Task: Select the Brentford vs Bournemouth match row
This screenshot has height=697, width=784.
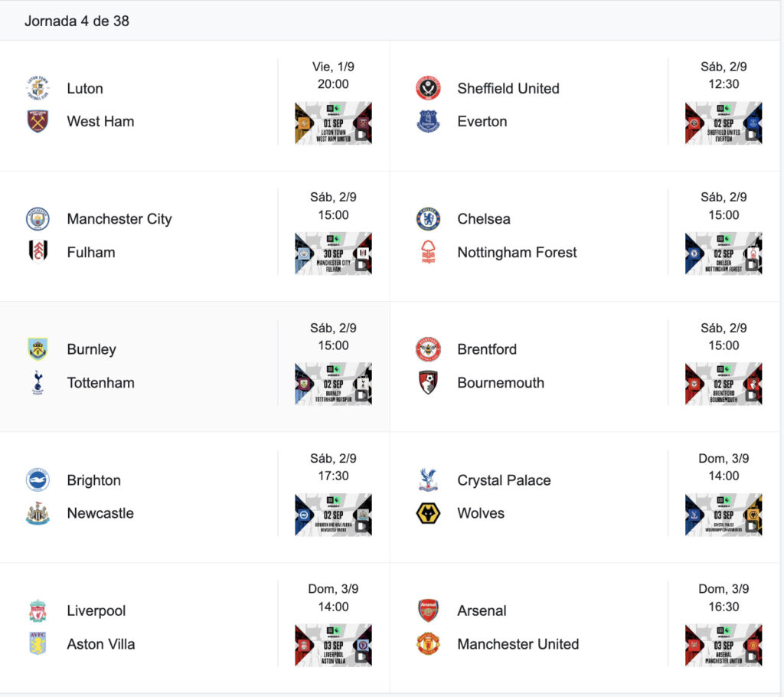Action: coord(585,366)
